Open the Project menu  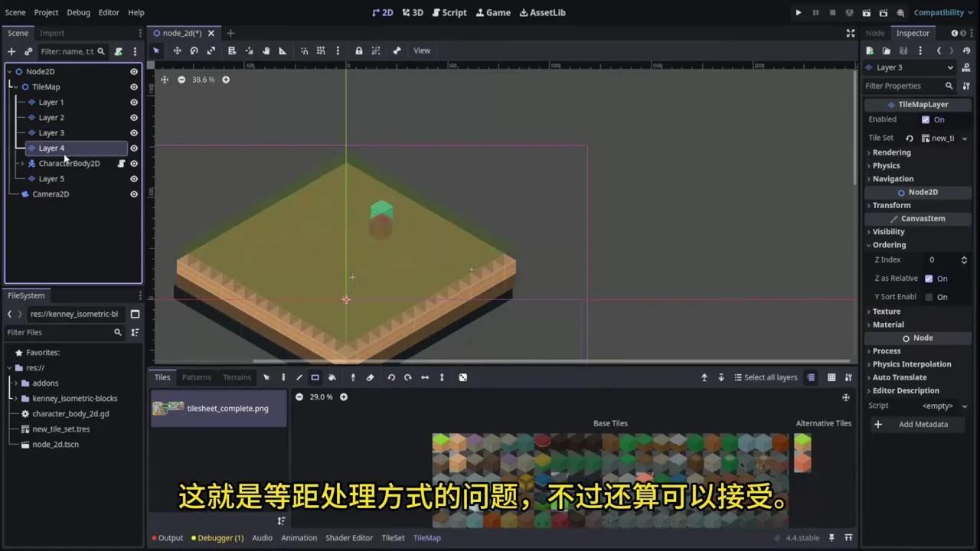tap(46, 12)
